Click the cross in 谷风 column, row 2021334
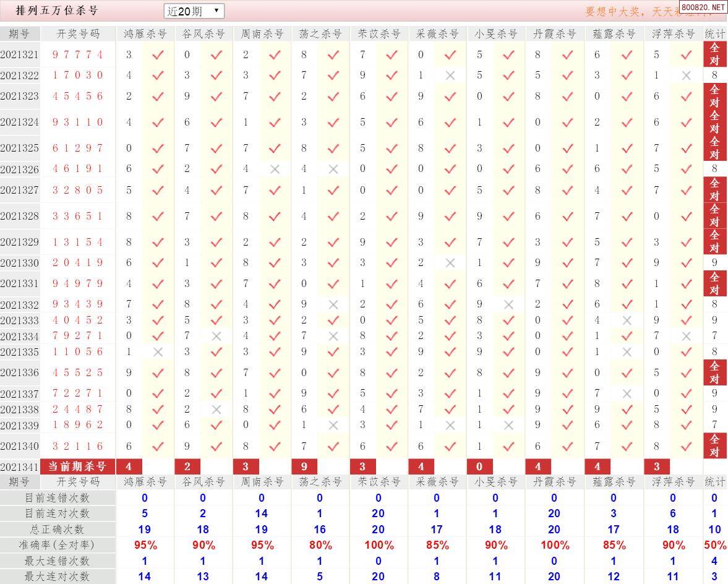Image resolution: width=728 pixels, height=584 pixels. coord(216,336)
